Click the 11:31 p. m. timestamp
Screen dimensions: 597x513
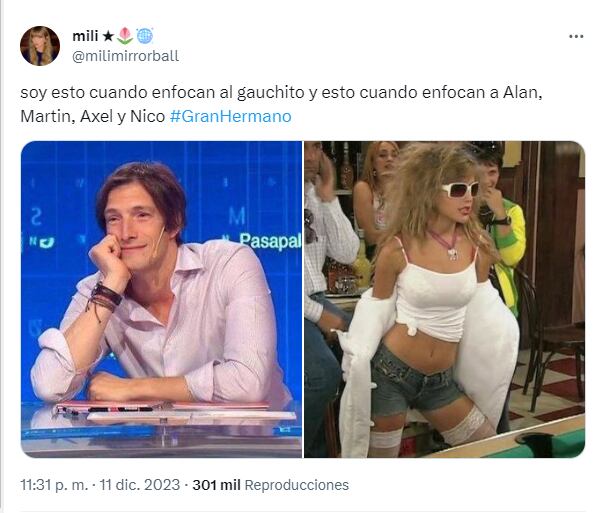54,485
